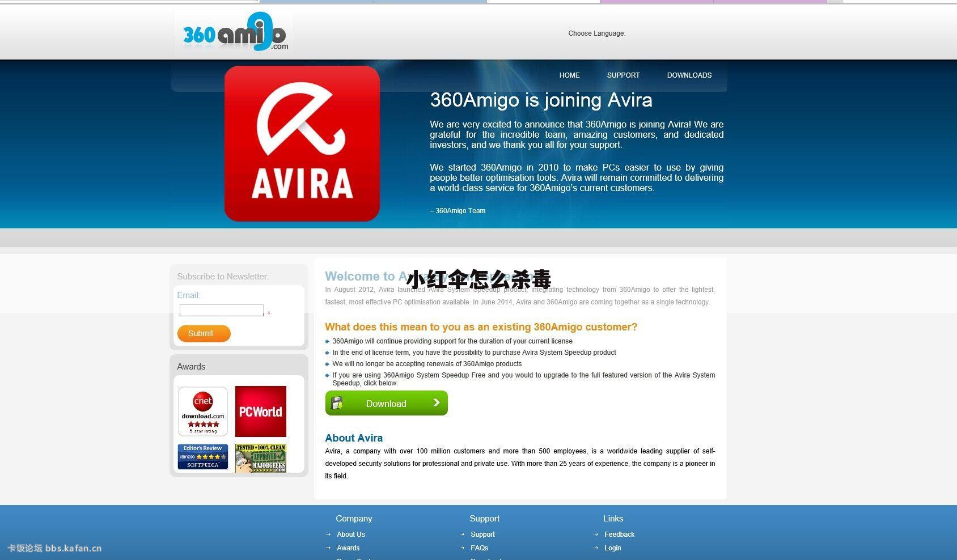
Task: Follow the Support footer link
Action: click(x=482, y=534)
